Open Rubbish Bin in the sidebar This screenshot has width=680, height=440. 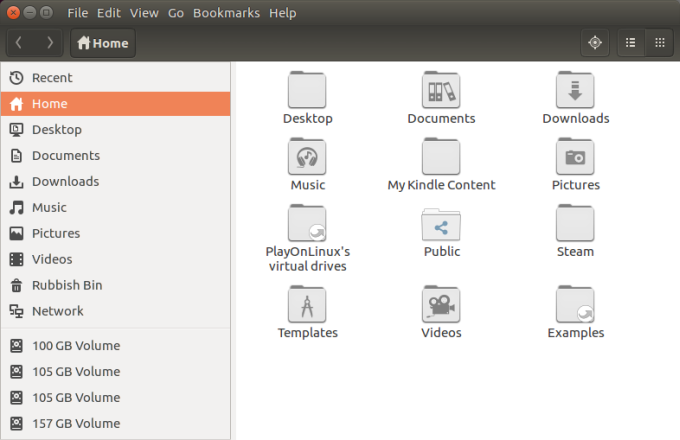pyautogui.click(x=115, y=285)
